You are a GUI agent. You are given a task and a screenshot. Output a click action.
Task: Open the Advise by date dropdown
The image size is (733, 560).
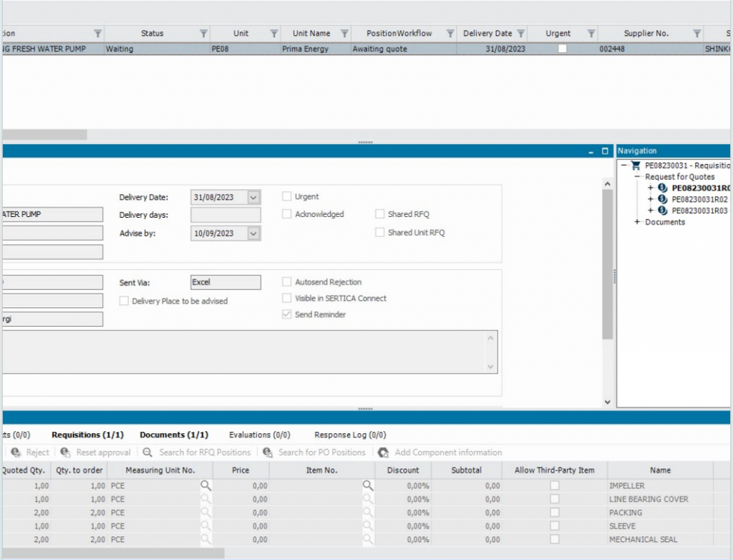click(x=253, y=233)
